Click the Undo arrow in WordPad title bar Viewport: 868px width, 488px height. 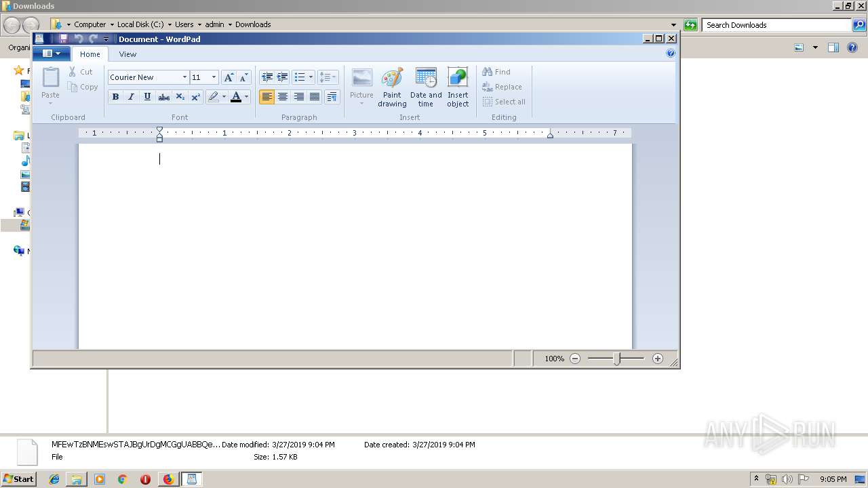(78, 39)
